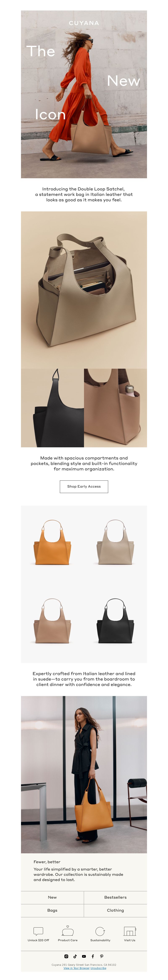The height and width of the screenshot is (980, 168).
Task: Open the Visit Us storefront icon
Action: (130, 931)
